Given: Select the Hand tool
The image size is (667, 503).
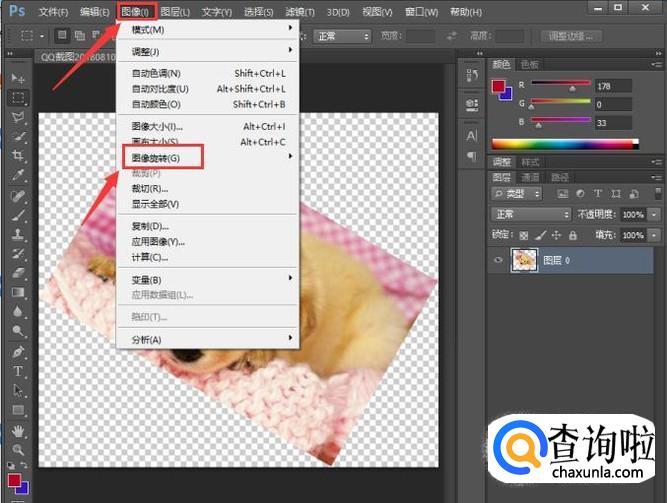Looking at the screenshot, I should click(x=18, y=431).
